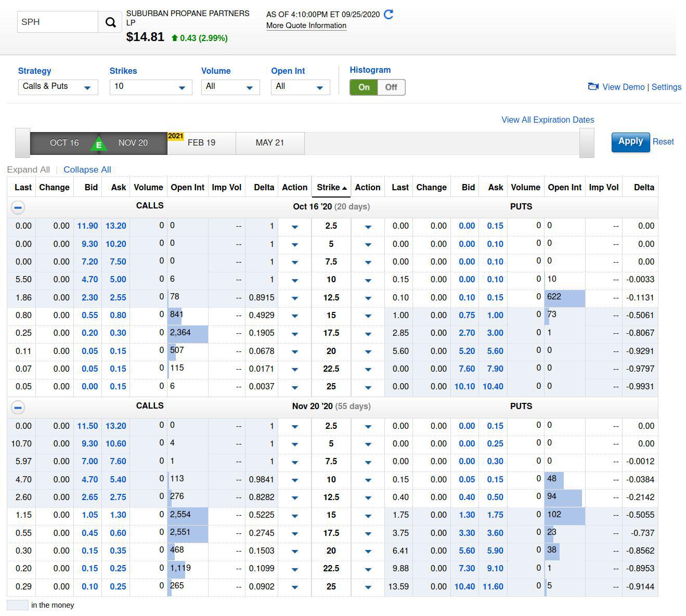Click the View Demo camera icon

click(593, 87)
